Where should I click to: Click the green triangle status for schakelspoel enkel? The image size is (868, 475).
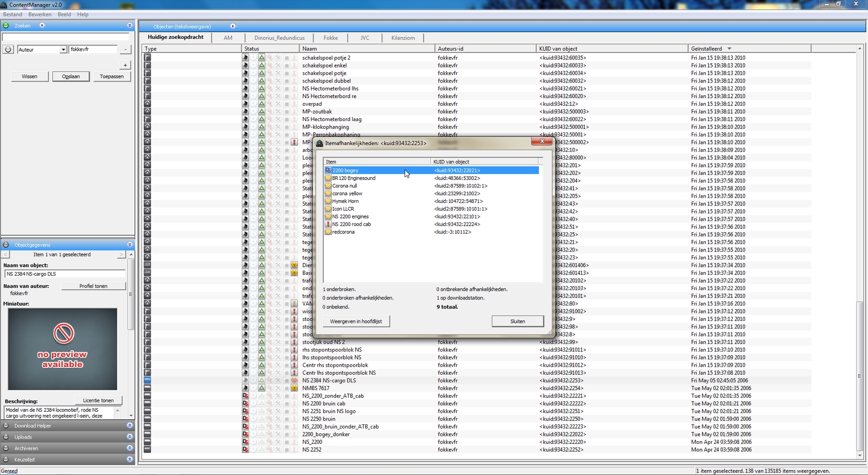[x=262, y=66]
